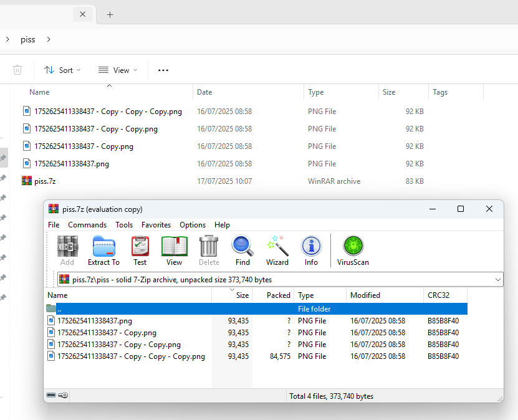Open the Favorites menu
Screen dimensions: 518x420
tap(156, 225)
